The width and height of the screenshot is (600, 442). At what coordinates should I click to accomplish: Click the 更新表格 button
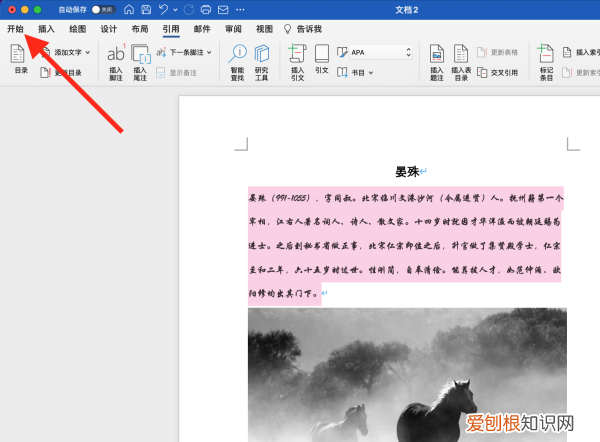pos(497,52)
